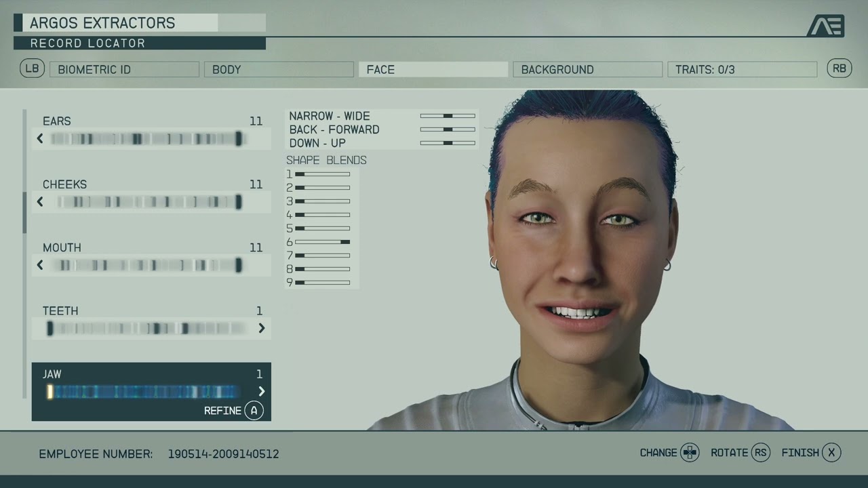The width and height of the screenshot is (868, 488).
Task: Click the Mouth label
Action: click(62, 247)
